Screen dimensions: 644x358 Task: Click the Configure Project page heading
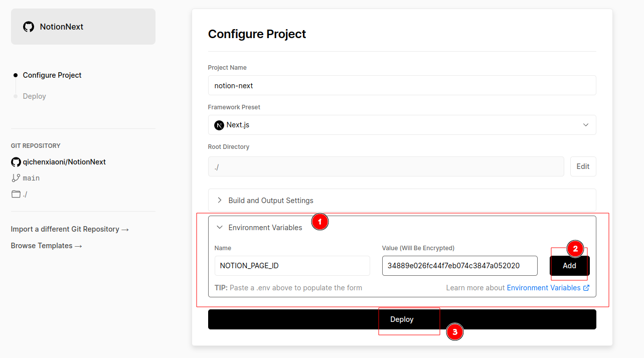click(x=257, y=34)
